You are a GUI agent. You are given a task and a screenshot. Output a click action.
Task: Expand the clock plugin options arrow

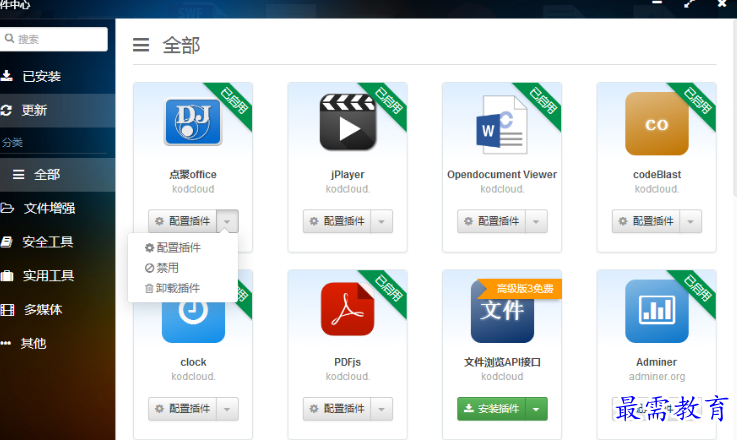[227, 409]
